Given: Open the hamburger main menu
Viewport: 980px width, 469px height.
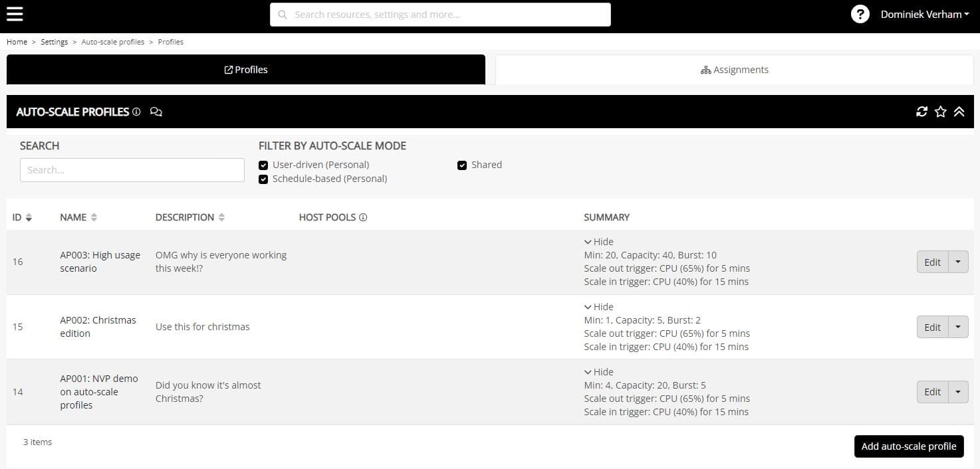Looking at the screenshot, I should point(15,14).
